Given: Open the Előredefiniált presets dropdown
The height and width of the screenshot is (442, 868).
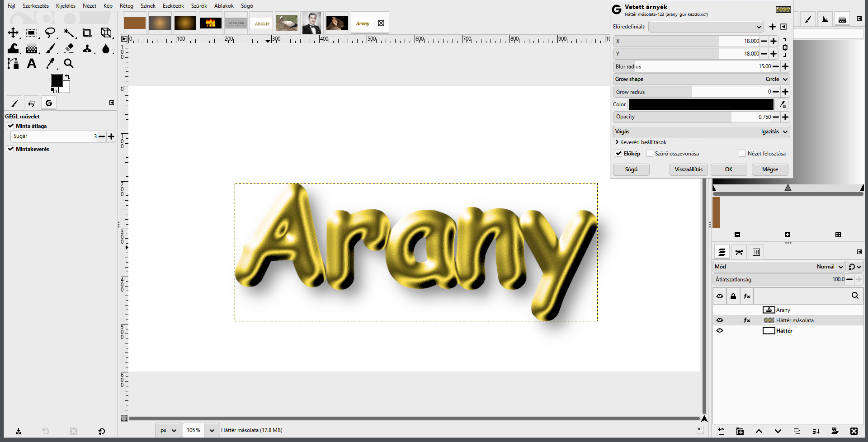Looking at the screenshot, I should click(706, 27).
